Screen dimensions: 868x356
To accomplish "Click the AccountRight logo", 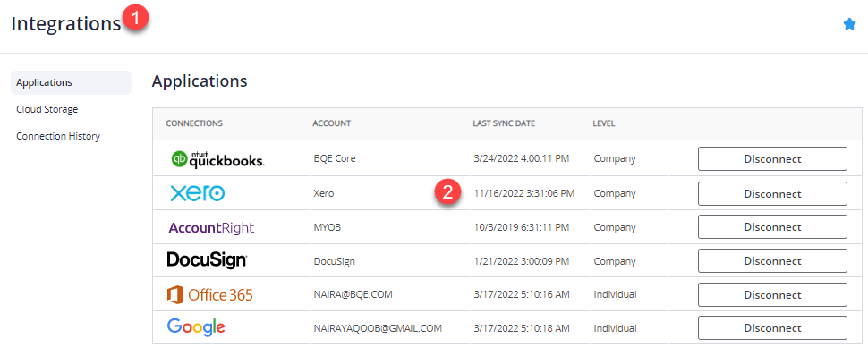I will (211, 227).
